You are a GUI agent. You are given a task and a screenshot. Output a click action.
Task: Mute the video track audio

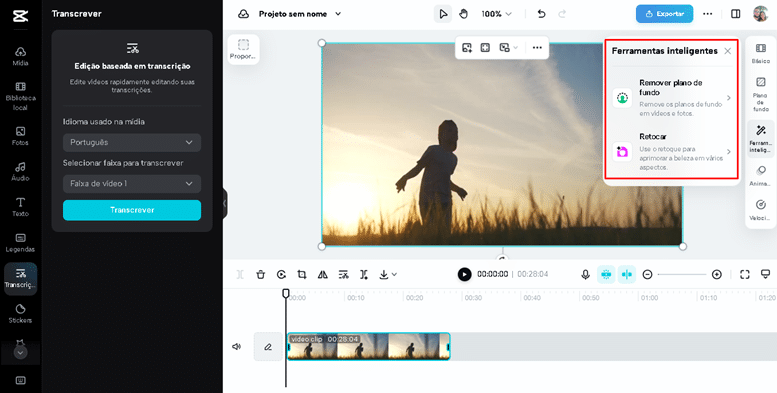coord(236,346)
